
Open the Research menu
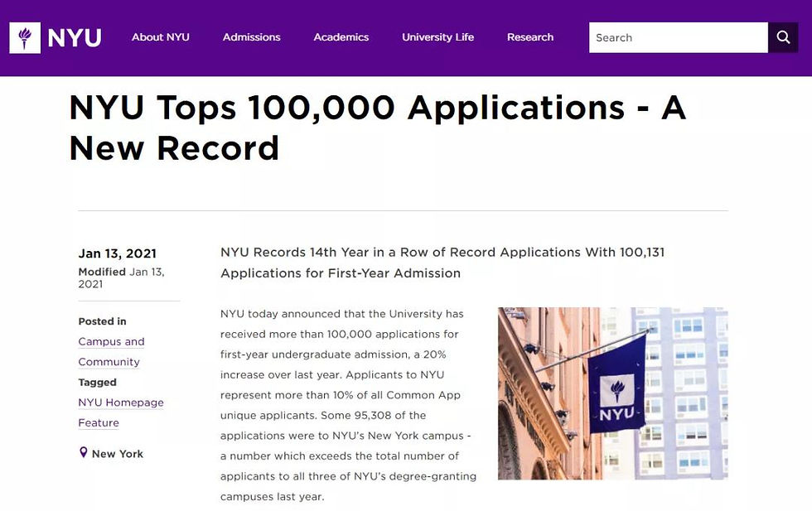530,37
